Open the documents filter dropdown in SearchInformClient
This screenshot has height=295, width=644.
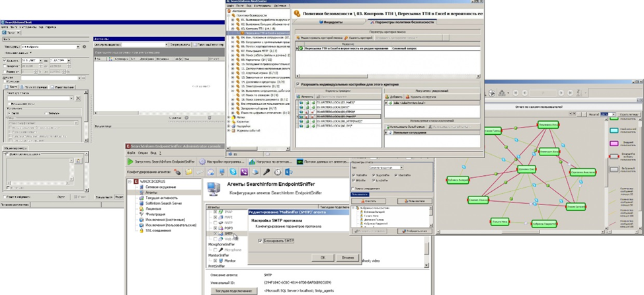[x=167, y=44]
